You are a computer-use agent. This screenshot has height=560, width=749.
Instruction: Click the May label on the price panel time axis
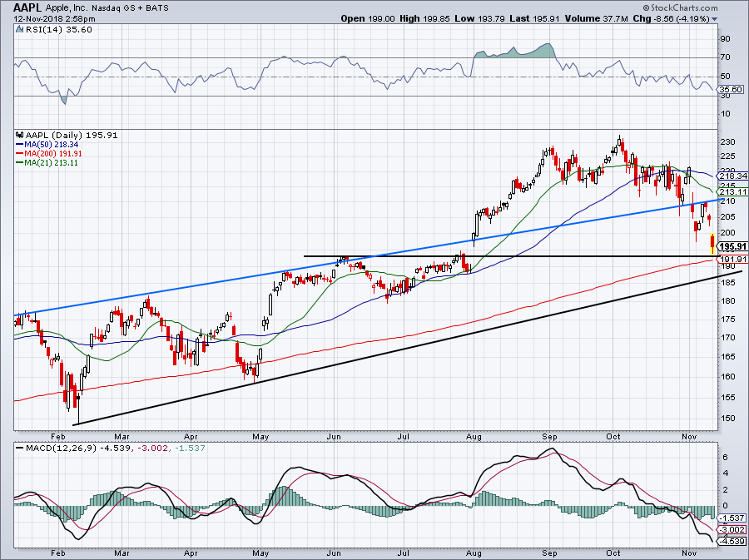260,437
